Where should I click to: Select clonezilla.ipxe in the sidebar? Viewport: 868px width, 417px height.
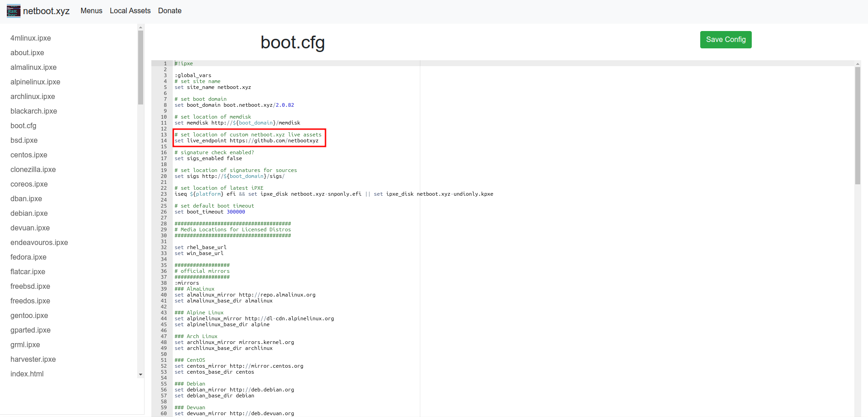[33, 169]
